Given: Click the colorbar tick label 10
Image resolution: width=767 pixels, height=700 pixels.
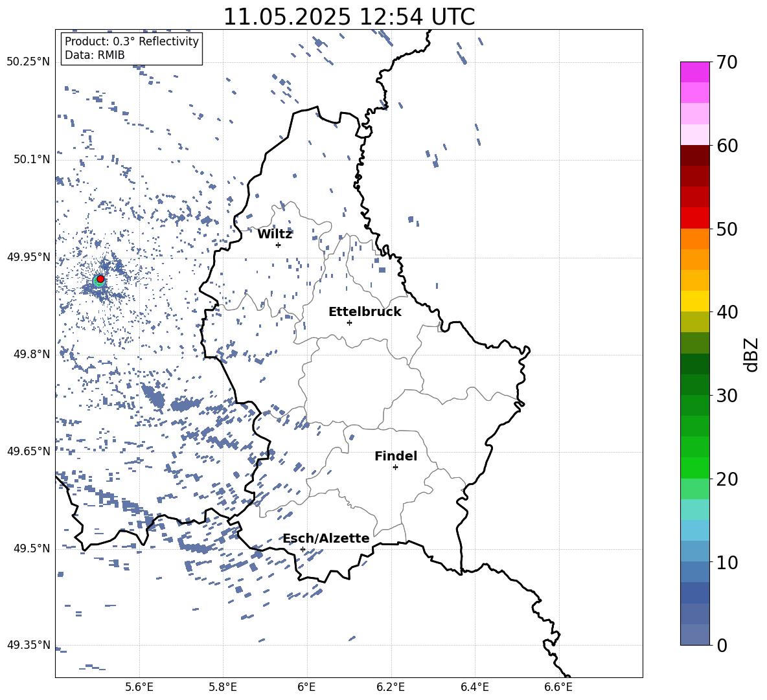Looking at the screenshot, I should (727, 562).
